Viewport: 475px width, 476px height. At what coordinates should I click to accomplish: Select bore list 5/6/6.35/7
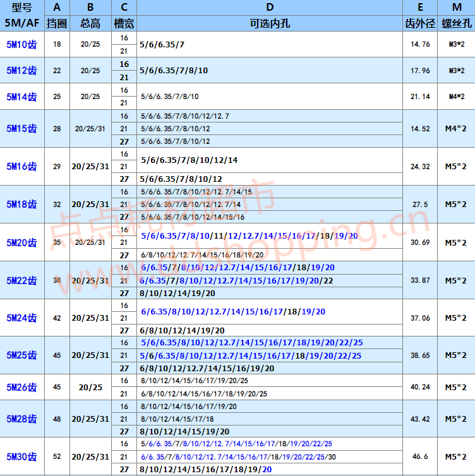click(x=162, y=45)
